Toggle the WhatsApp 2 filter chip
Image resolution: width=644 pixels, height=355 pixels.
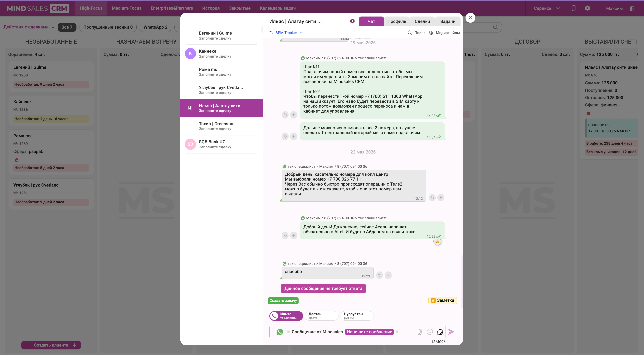[x=155, y=27]
